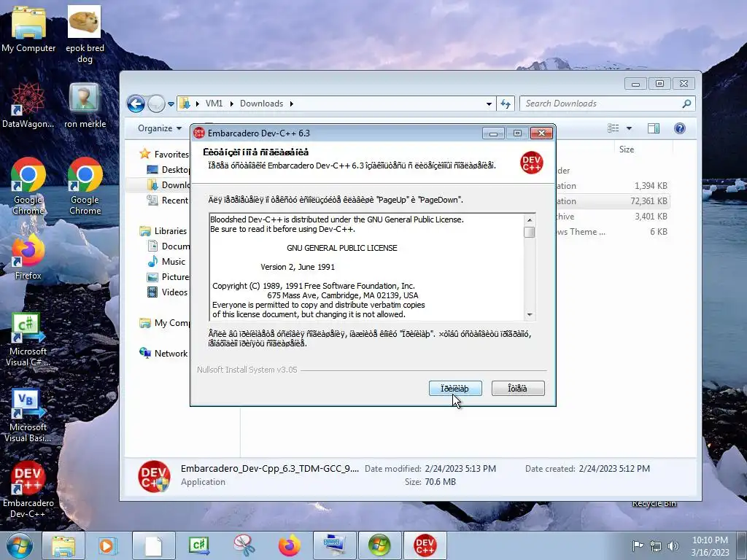Click license text scrollbar up arrow

coord(530,220)
